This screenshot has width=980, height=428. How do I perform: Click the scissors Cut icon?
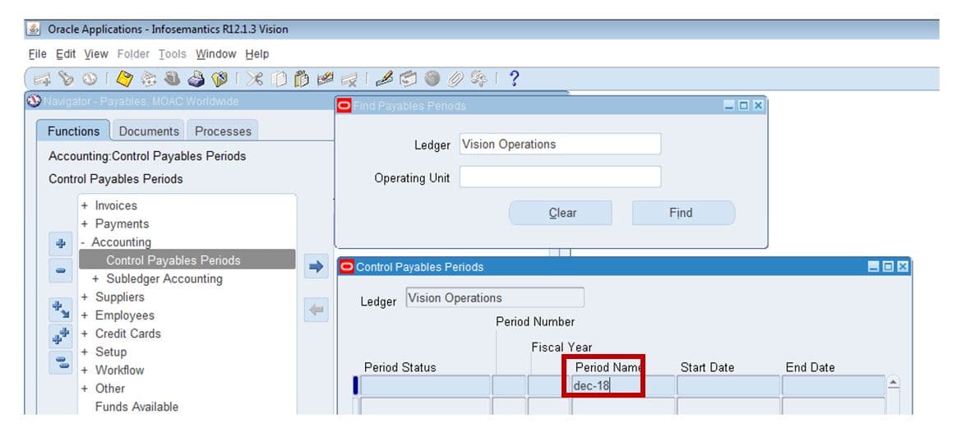coord(254,79)
